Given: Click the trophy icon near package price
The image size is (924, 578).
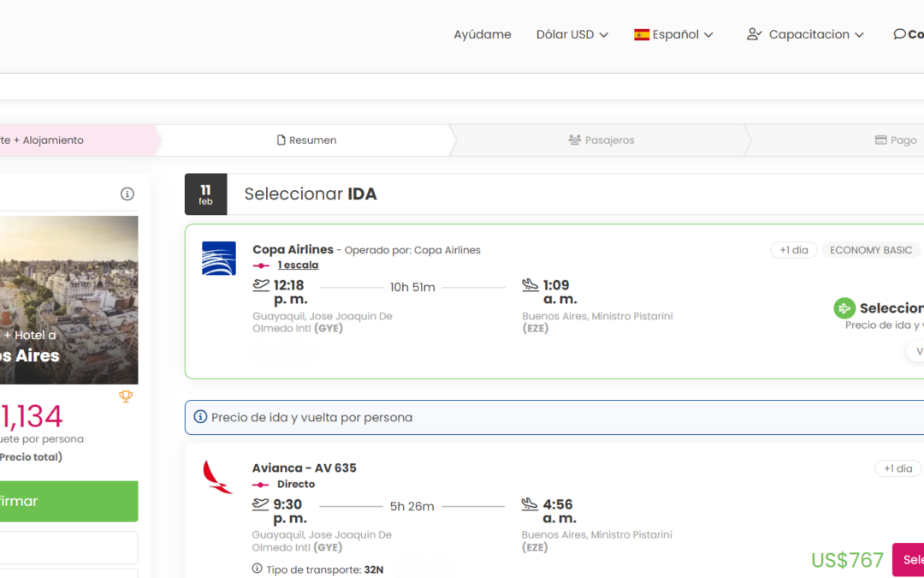Looking at the screenshot, I should (x=126, y=396).
